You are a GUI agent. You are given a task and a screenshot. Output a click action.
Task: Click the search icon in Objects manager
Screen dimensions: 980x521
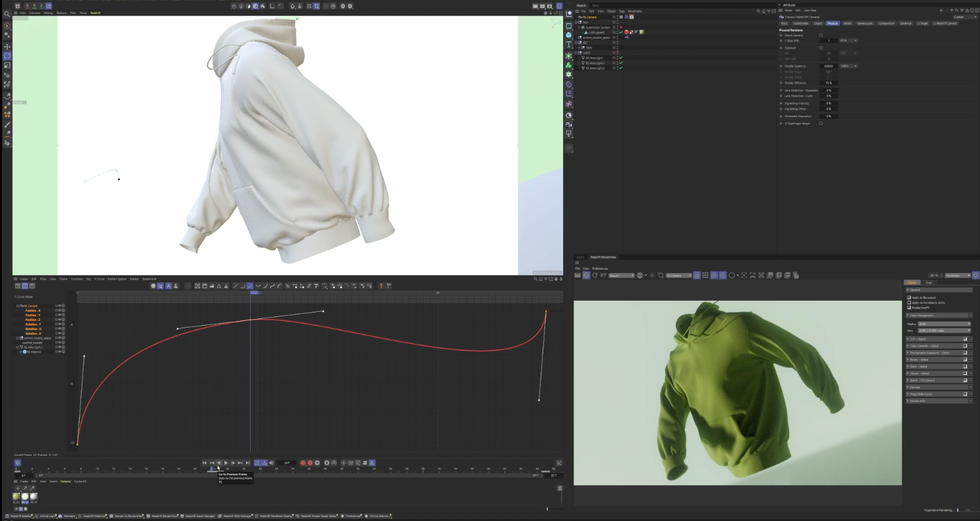point(758,11)
